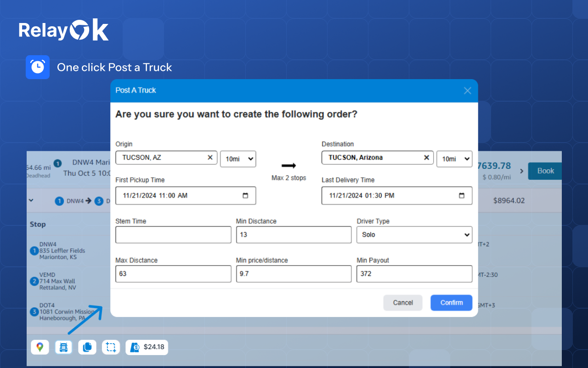The image size is (588, 368).
Task: Click the $8964.02 amount text
Action: [509, 201]
